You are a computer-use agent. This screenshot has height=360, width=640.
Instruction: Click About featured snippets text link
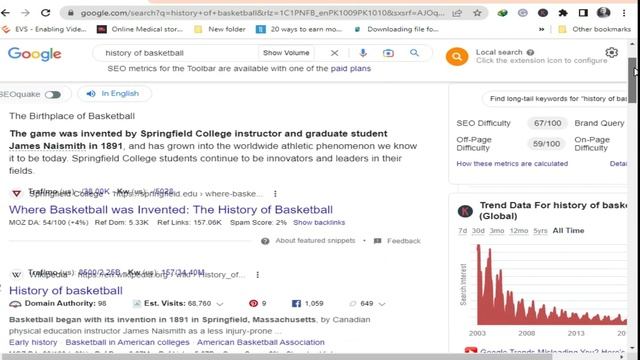tap(315, 241)
